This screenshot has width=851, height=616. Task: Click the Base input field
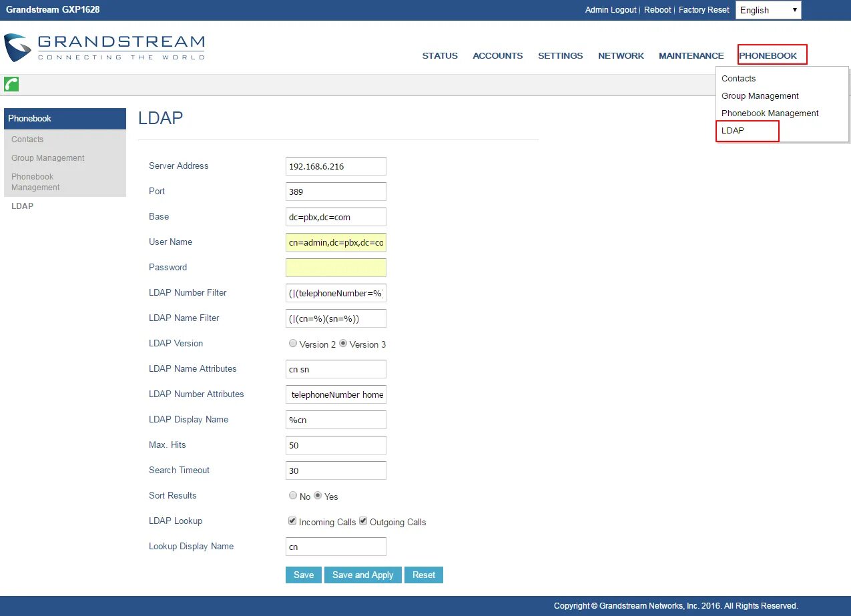336,217
